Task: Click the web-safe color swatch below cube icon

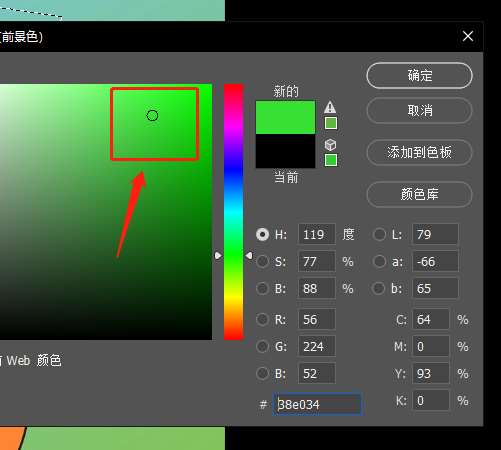Action: (331, 160)
